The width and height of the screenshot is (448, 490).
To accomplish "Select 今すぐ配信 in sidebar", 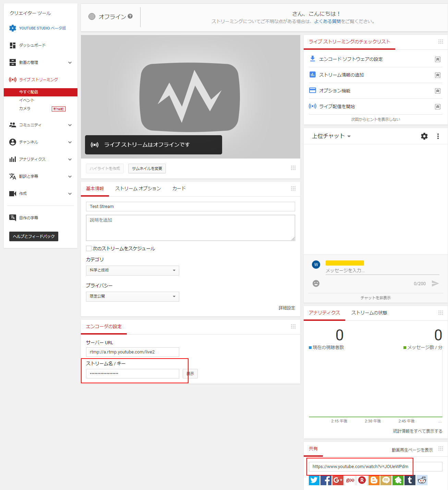I will tap(40, 92).
